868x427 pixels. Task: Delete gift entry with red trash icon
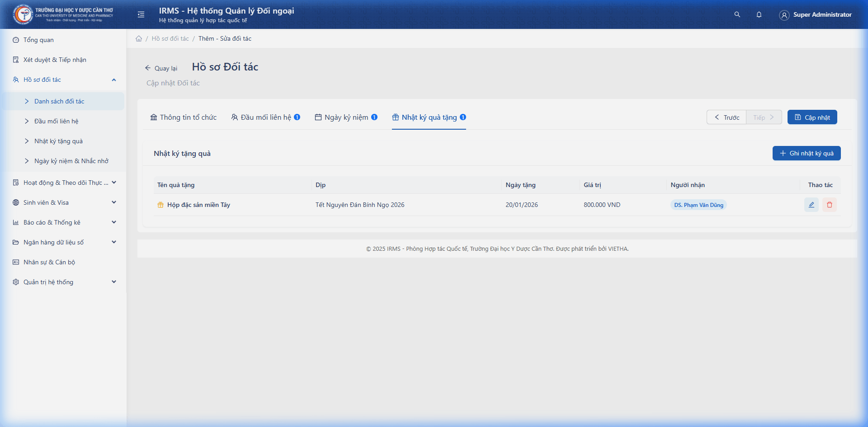click(x=830, y=205)
